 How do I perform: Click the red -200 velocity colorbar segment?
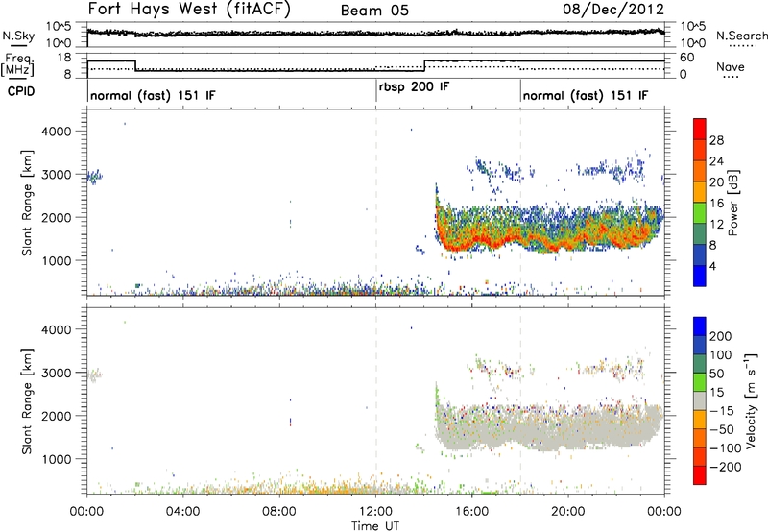(x=700, y=475)
